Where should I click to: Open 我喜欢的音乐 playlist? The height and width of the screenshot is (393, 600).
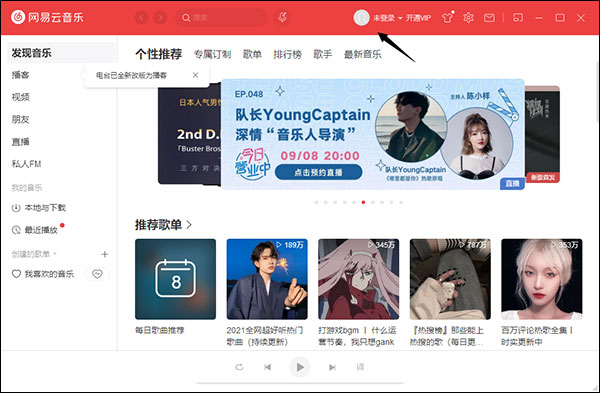(x=42, y=274)
